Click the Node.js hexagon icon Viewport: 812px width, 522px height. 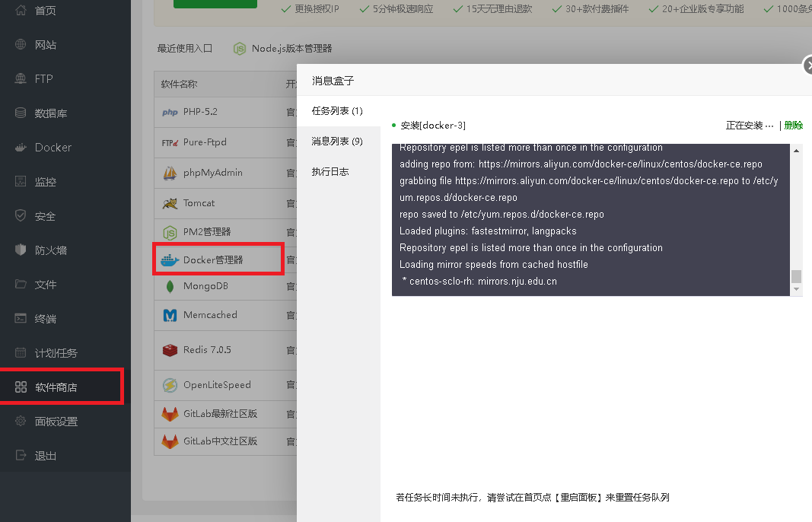point(239,49)
